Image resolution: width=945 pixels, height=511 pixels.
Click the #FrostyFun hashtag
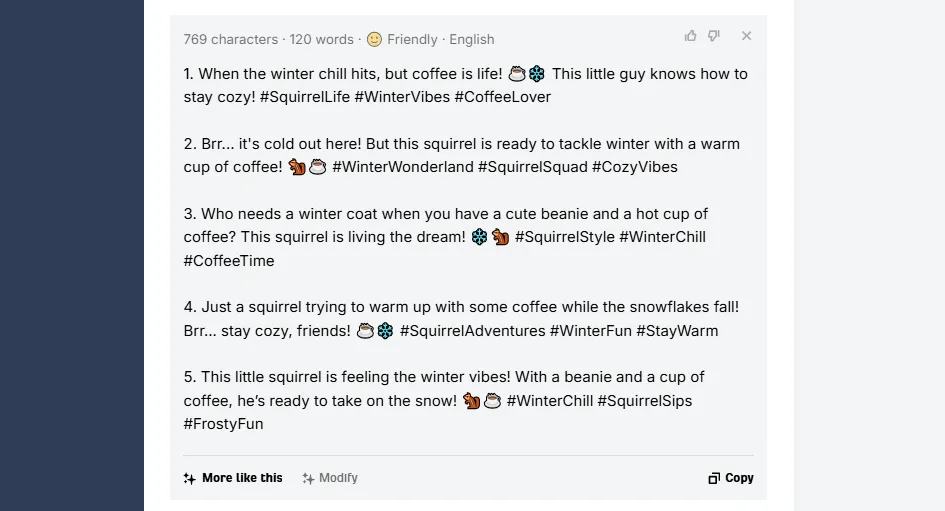[x=224, y=424]
